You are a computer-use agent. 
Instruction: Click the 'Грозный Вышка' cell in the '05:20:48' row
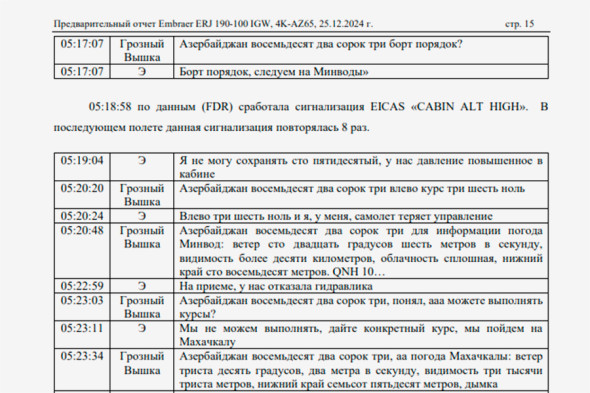(x=142, y=251)
